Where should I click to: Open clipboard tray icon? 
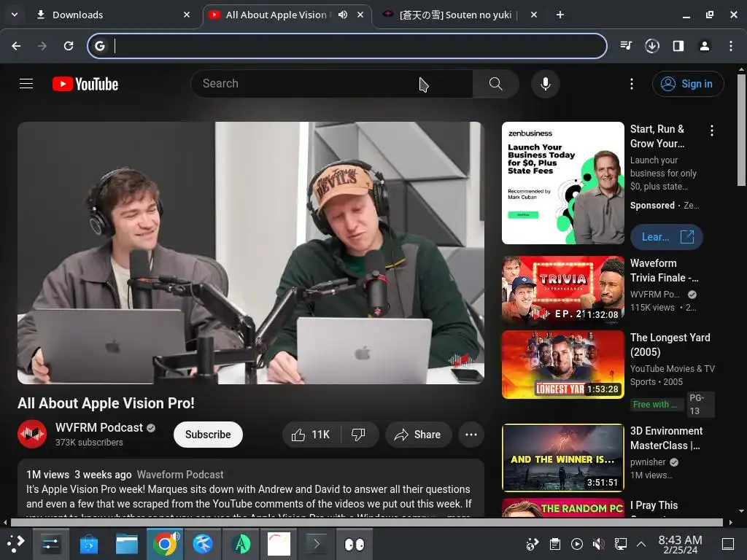555,544
